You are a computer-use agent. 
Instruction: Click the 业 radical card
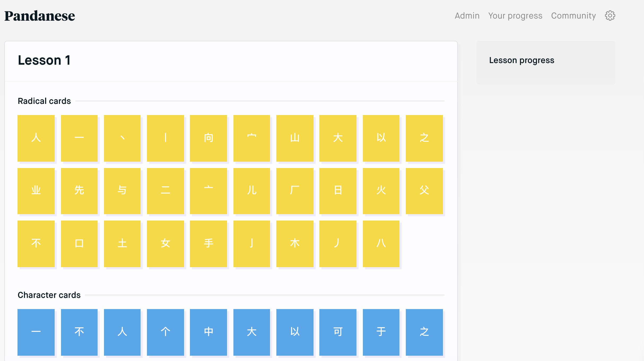(36, 191)
